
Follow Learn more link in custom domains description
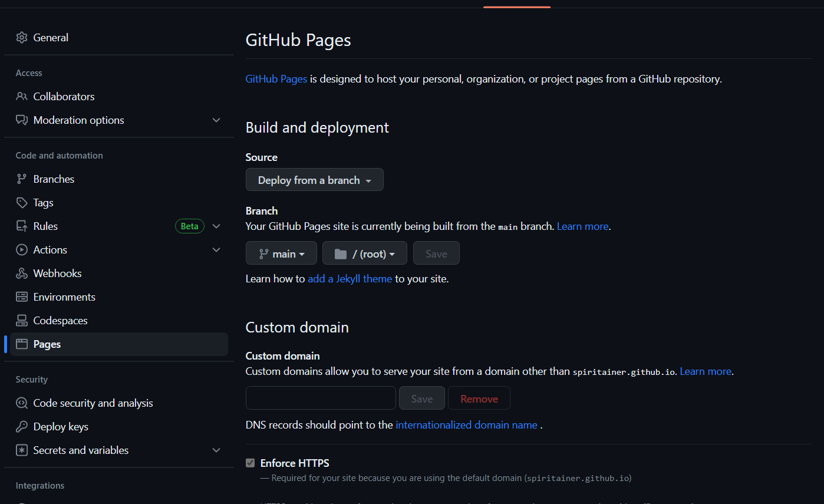click(706, 372)
